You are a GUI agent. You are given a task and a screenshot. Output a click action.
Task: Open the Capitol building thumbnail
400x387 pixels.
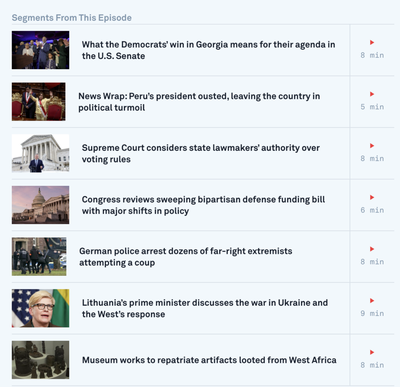[40, 205]
